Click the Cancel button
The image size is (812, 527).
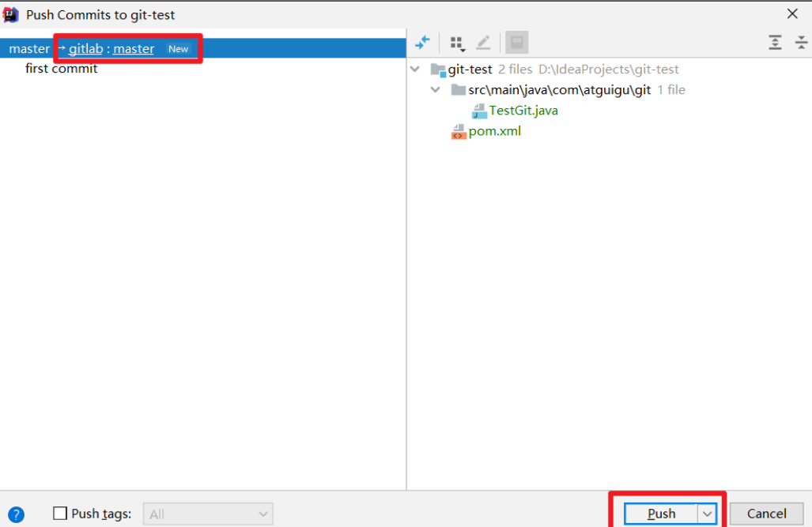pos(766,514)
